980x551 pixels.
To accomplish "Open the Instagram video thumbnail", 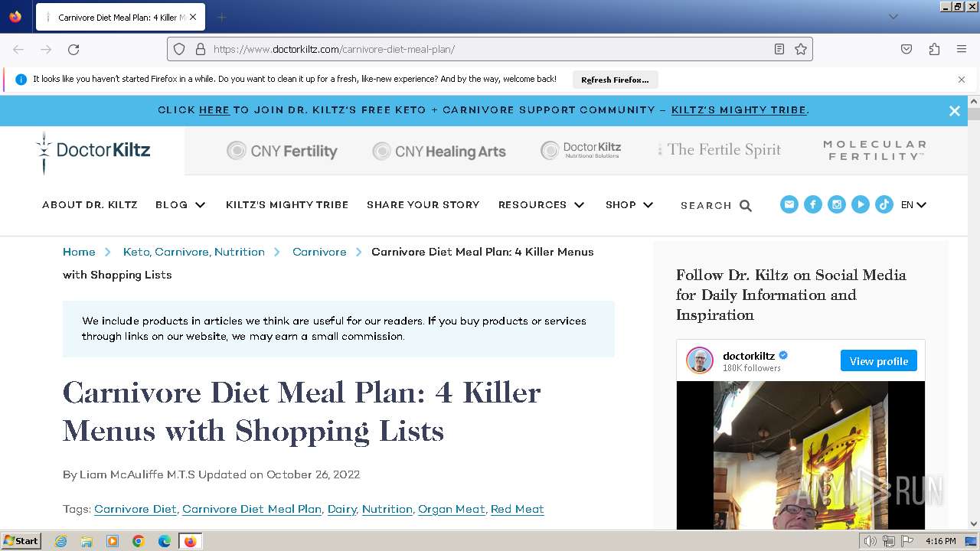I will click(x=800, y=455).
